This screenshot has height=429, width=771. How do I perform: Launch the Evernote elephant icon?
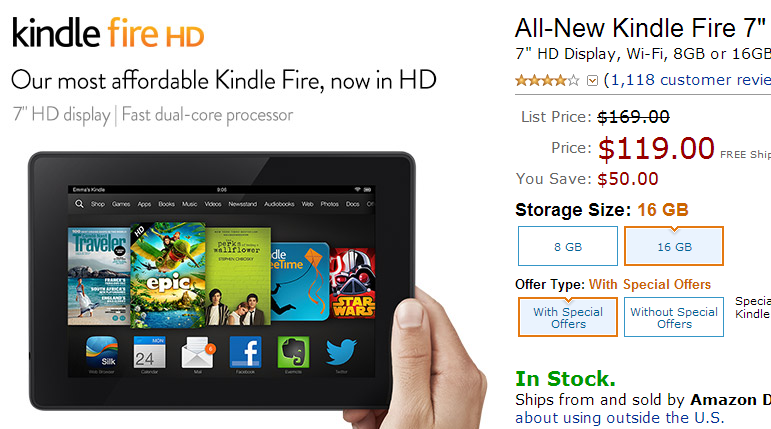click(293, 352)
